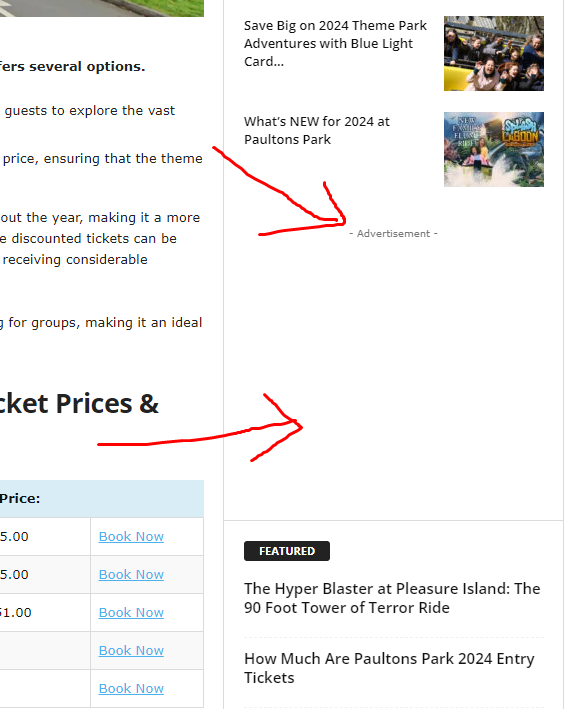
Task: Click the 'Price:' table header cell
Action: (x=102, y=499)
